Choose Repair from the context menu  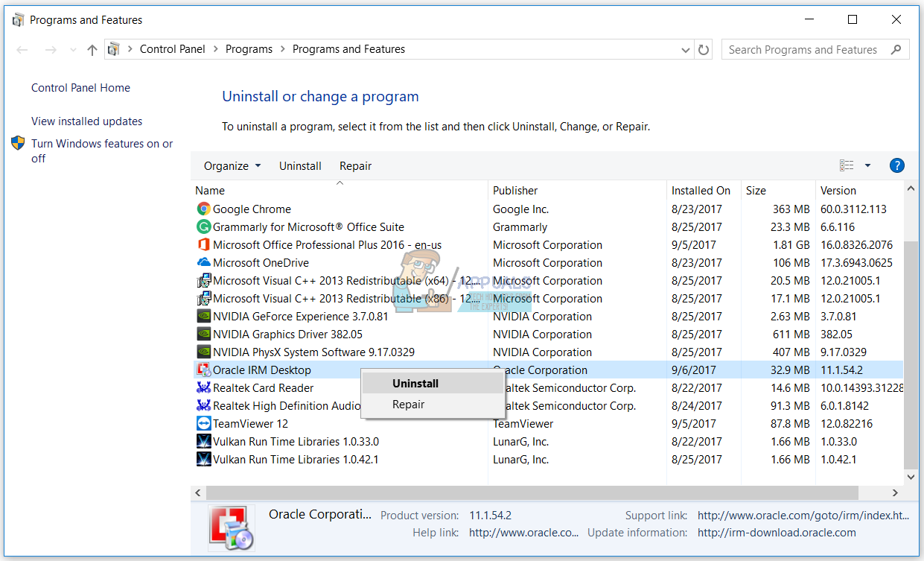click(x=433, y=405)
